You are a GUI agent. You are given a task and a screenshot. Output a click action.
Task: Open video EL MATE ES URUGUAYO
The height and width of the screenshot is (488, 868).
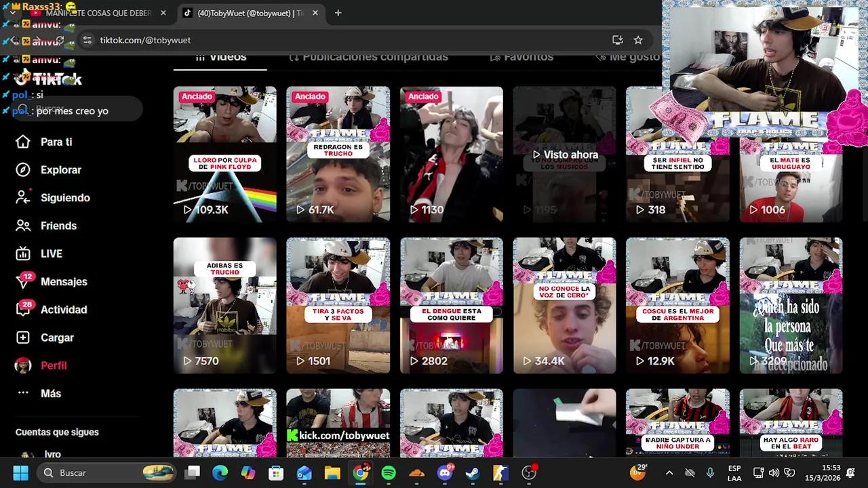791,180
